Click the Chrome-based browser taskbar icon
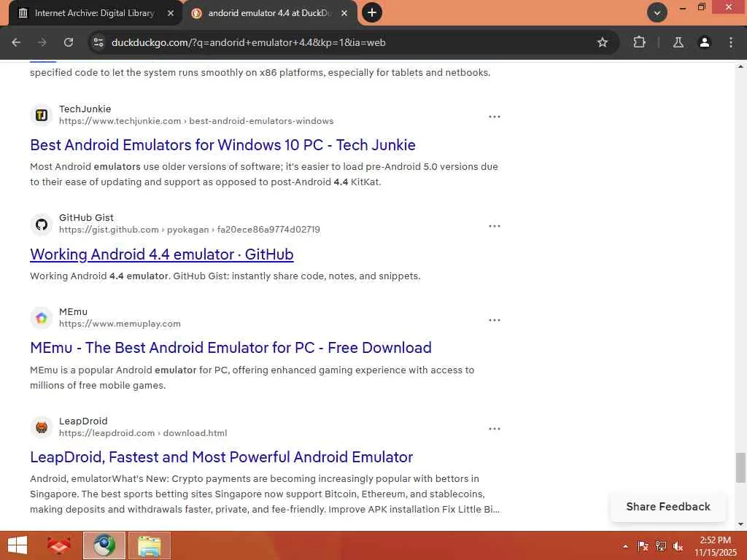The image size is (747, 560). [104, 545]
